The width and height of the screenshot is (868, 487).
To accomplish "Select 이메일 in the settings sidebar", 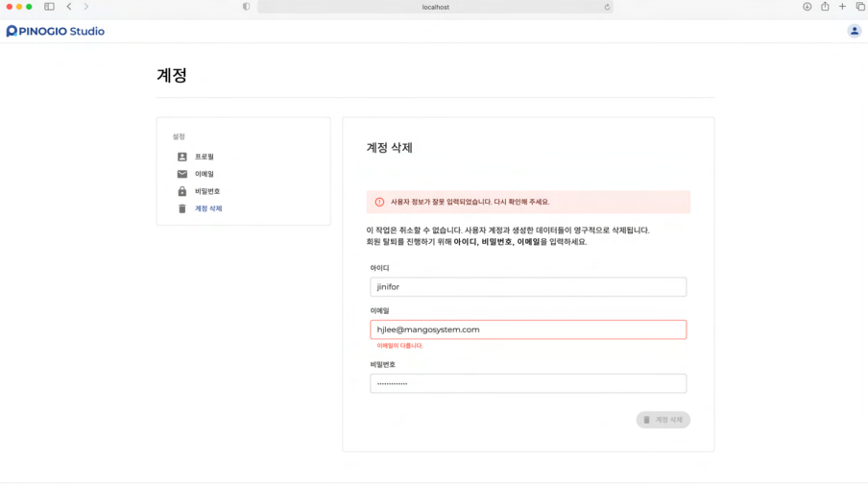I will (x=204, y=174).
